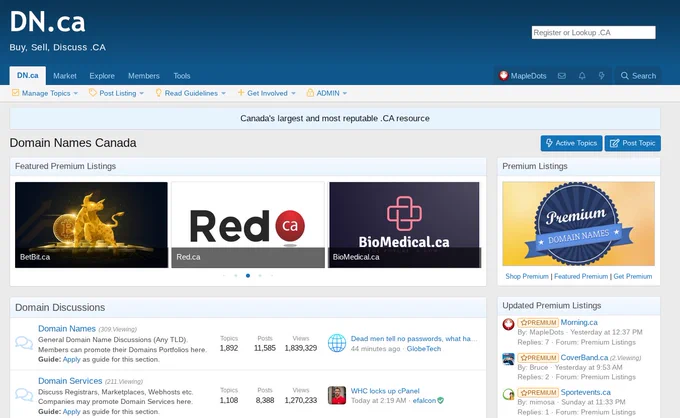The width and height of the screenshot is (680, 418).
Task: Open the CoverBand.ca premium listing
Action: tap(584, 357)
